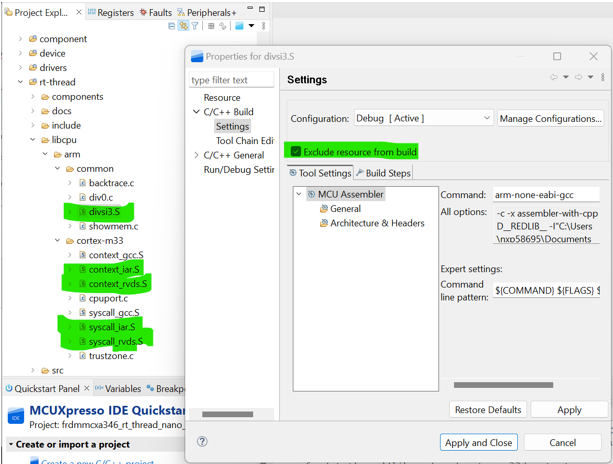The width and height of the screenshot is (613, 464).
Task: Expand the device folder
Action: click(x=20, y=53)
